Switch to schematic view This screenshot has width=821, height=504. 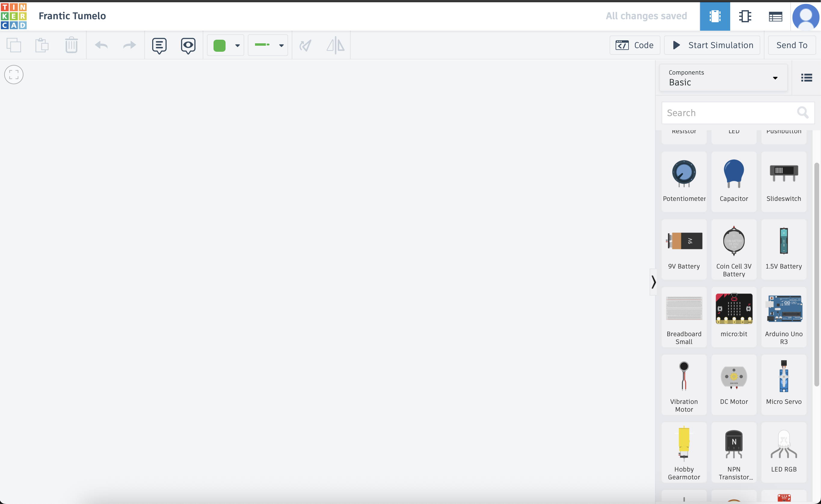point(745,16)
